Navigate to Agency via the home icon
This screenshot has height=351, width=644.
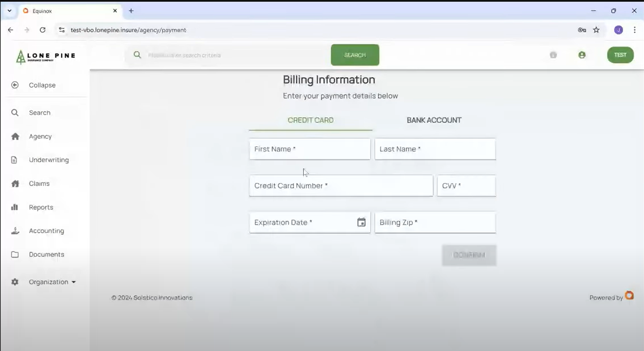pyautogui.click(x=14, y=136)
